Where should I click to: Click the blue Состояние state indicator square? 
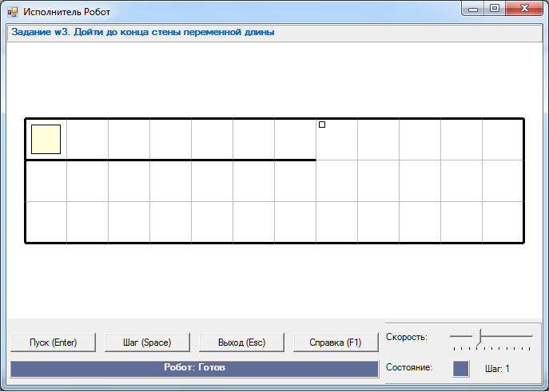[461, 368]
